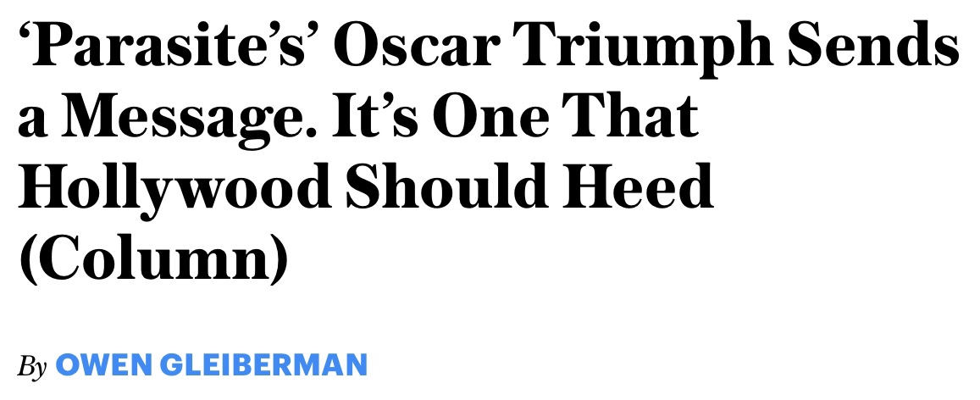Open the Owen Gleiberman author link

pyautogui.click(x=211, y=365)
